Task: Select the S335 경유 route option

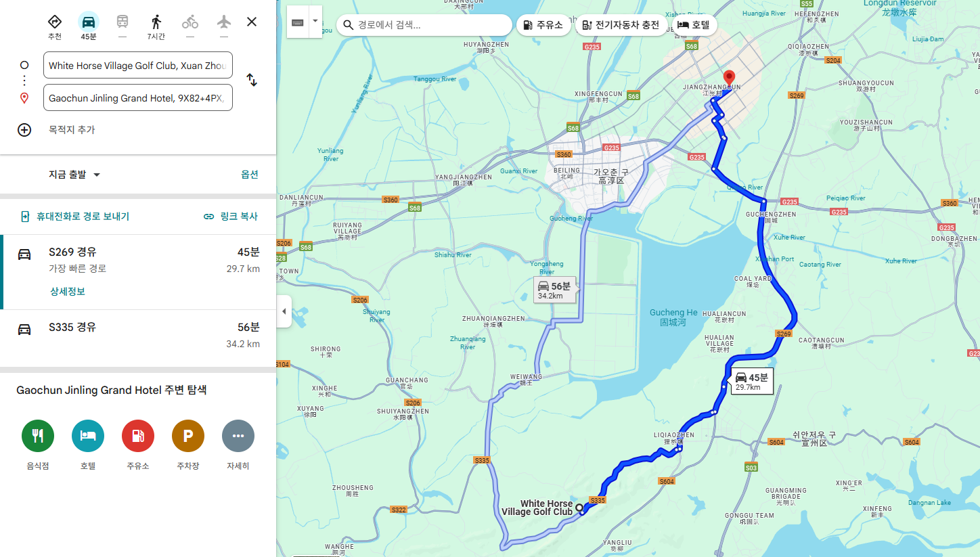Action: click(138, 338)
